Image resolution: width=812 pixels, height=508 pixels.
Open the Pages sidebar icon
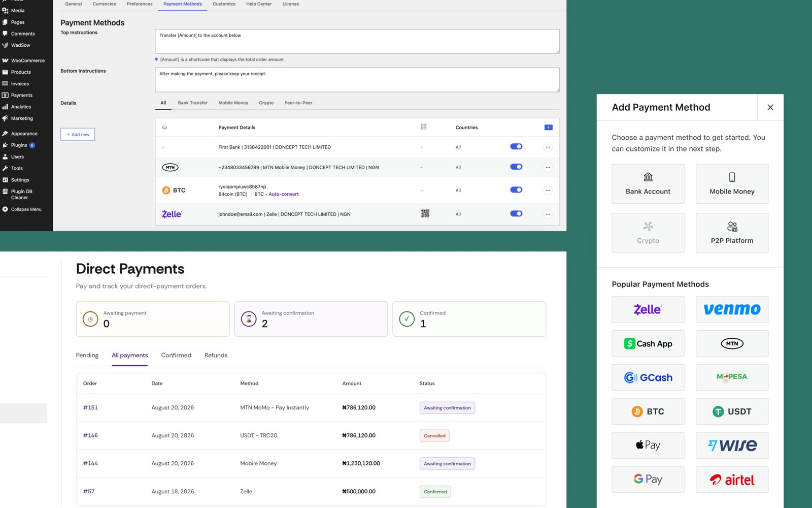(5, 22)
